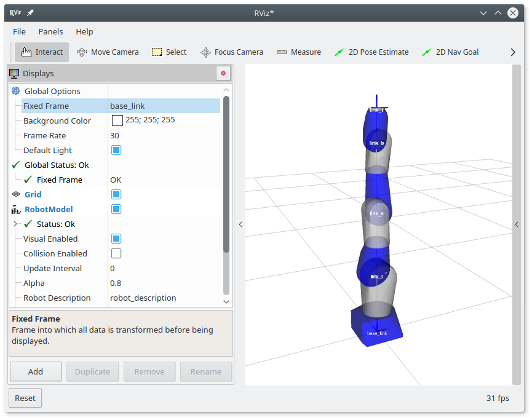Open the File menu
The width and height of the screenshot is (532, 420).
pyautogui.click(x=19, y=31)
